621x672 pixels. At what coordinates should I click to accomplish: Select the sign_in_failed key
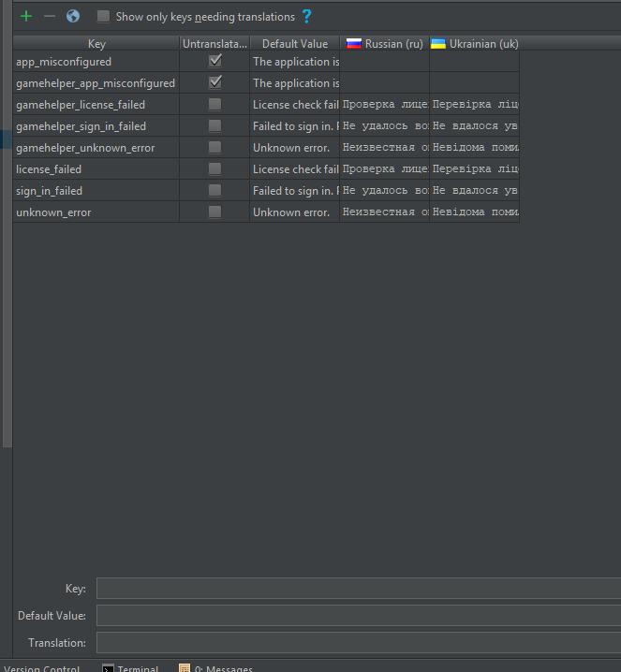coord(96,191)
